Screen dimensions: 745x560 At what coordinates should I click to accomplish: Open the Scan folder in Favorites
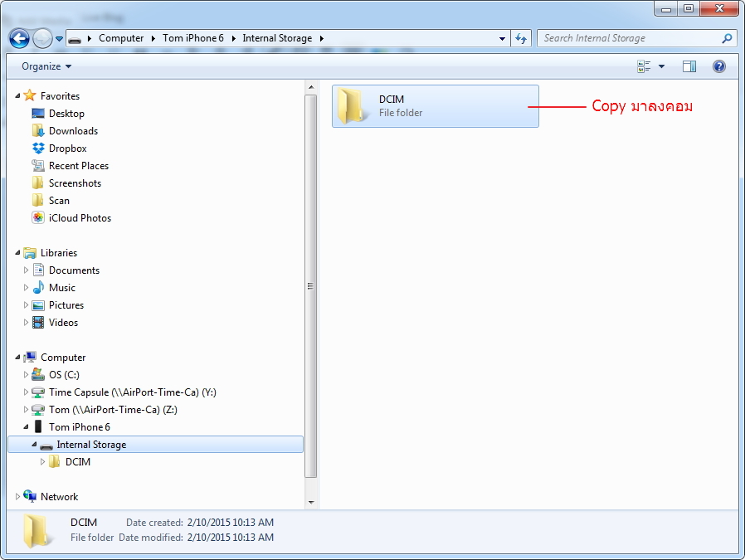click(x=59, y=201)
